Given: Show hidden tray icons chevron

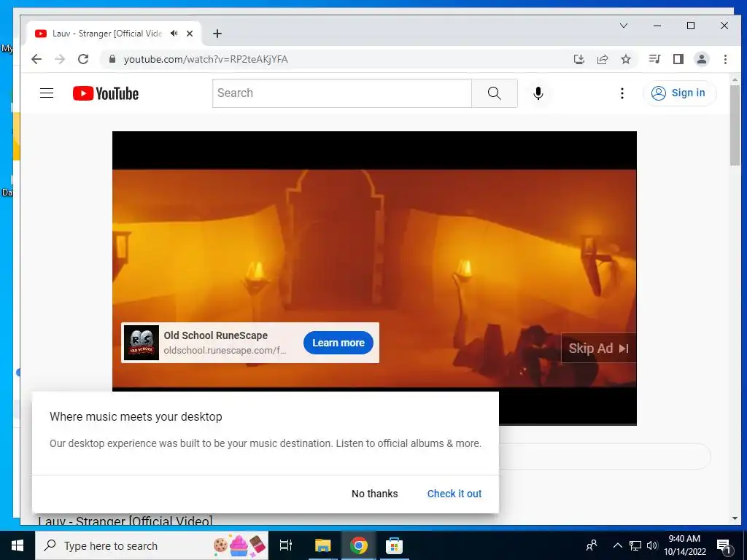Looking at the screenshot, I should click(617, 545).
